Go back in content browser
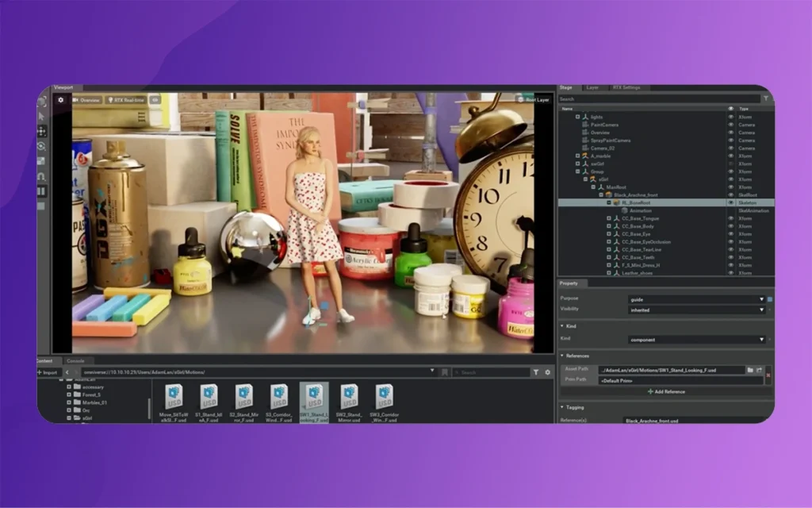The width and height of the screenshot is (812, 508). coord(67,372)
